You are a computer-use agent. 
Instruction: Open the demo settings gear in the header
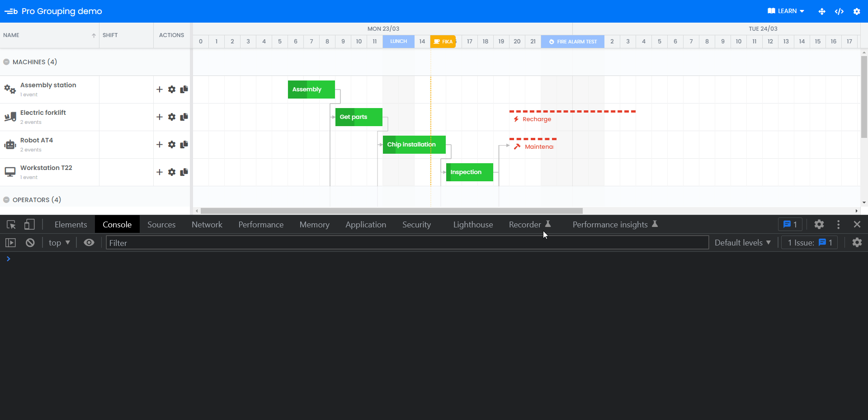tap(857, 11)
